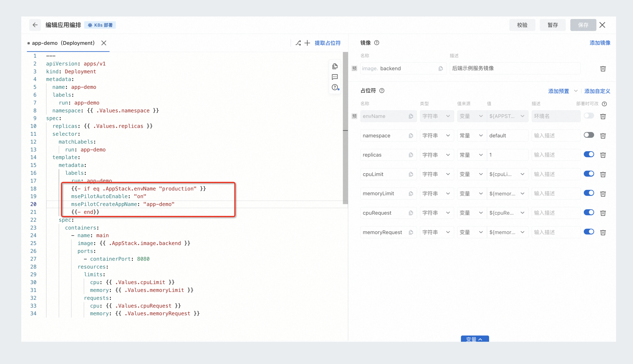Delete the cpuLimit placeholder row
Screen dimensions: 633x364
point(603,174)
